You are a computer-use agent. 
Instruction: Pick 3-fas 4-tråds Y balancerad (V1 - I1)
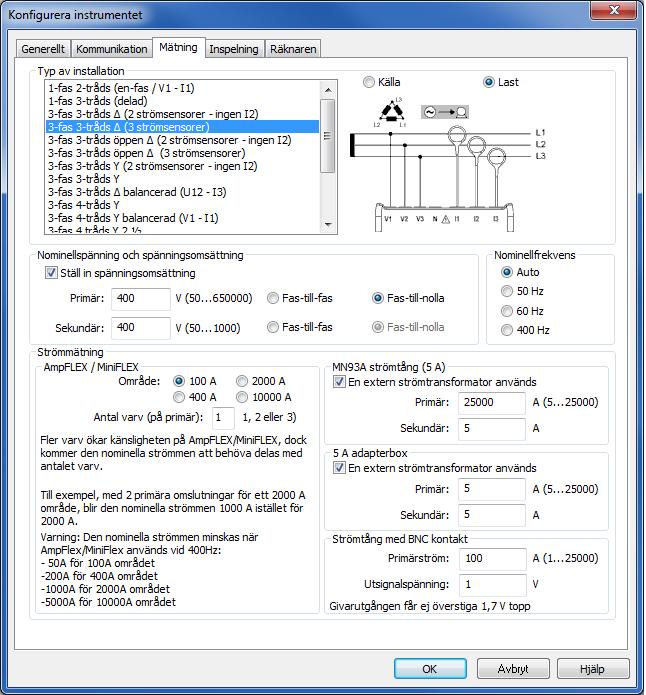point(182,218)
